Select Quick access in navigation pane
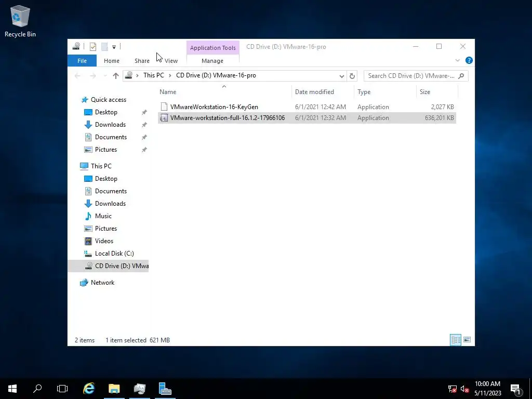Viewport: 532px width, 399px height. pyautogui.click(x=109, y=100)
